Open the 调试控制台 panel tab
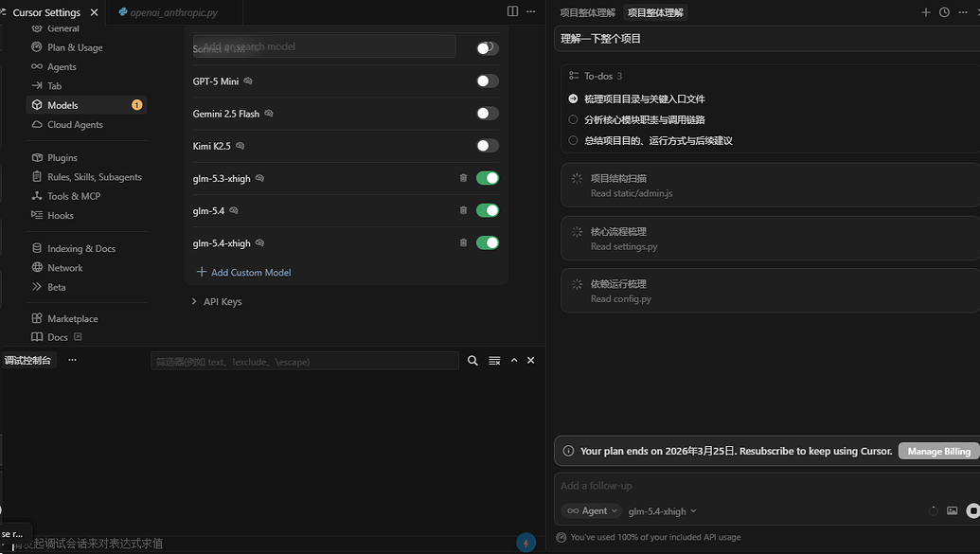The image size is (980, 554). tap(28, 360)
